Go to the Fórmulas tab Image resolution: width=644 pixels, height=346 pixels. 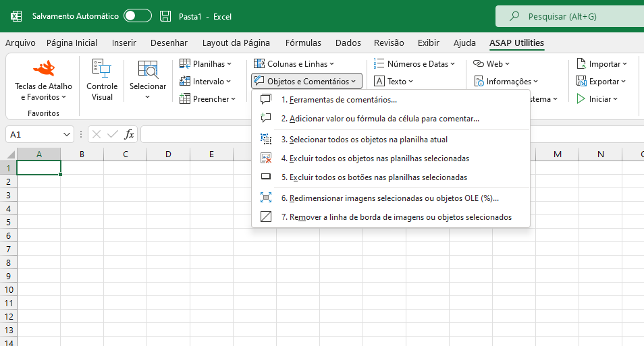303,42
